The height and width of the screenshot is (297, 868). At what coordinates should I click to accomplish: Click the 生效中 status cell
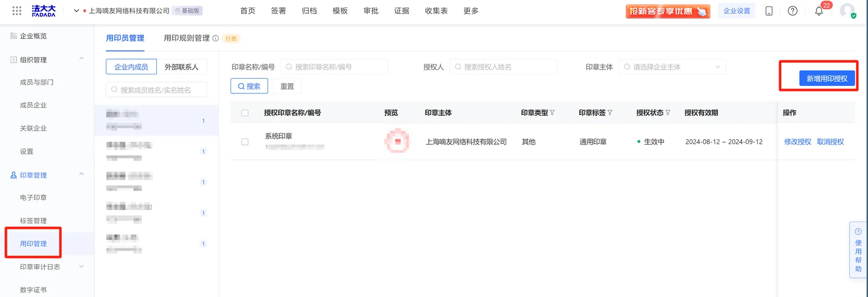[651, 142]
